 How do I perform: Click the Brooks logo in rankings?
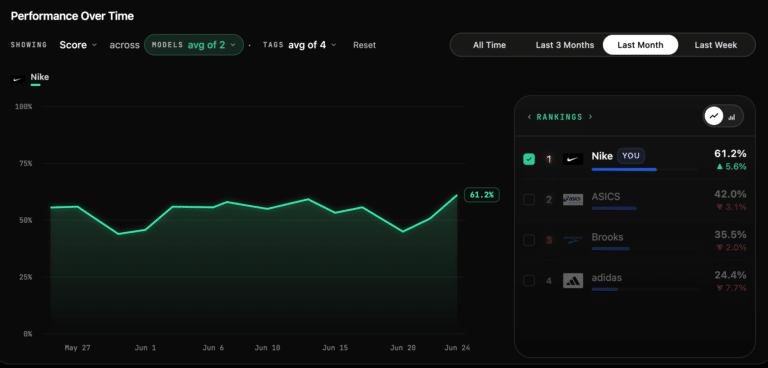point(573,240)
